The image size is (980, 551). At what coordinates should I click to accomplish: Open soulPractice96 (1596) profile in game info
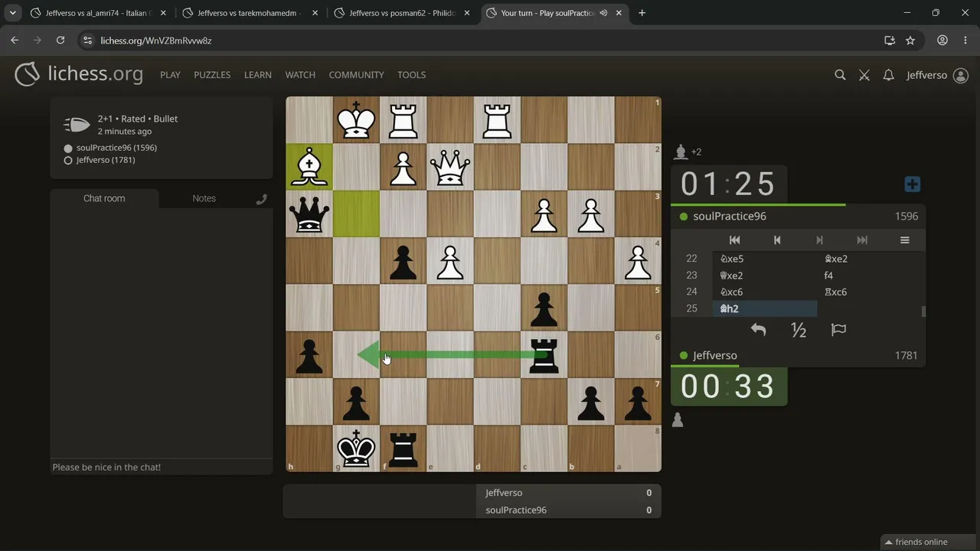click(x=116, y=148)
